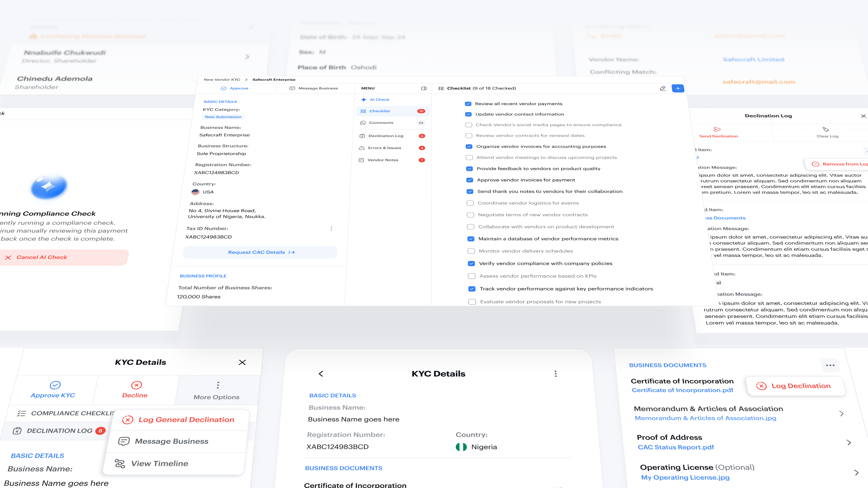868x488 pixels.
Task: Click the USA flag icon under Country
Action: [x=195, y=192]
